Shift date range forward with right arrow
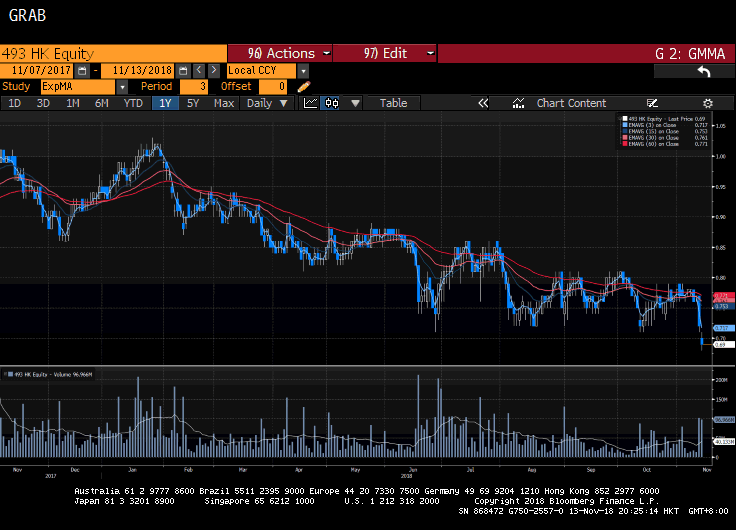736x530 pixels. [x=214, y=70]
